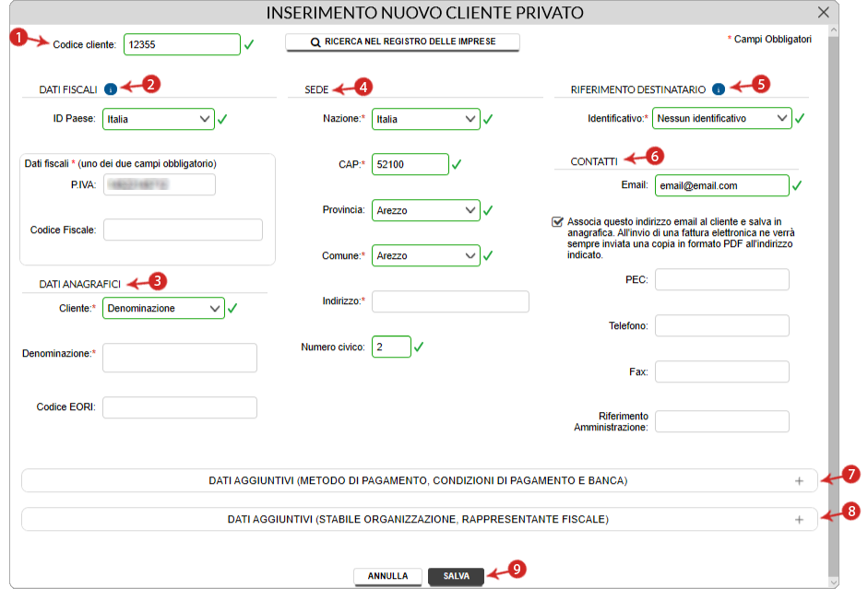The image size is (868, 589).
Task: Open the Cliente type dropdown
Action: 163,308
